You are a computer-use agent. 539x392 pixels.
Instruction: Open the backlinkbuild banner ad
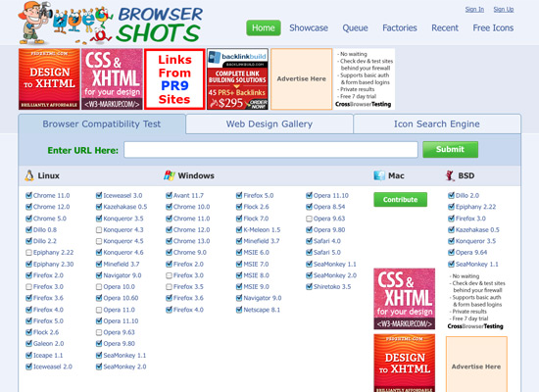(x=237, y=79)
